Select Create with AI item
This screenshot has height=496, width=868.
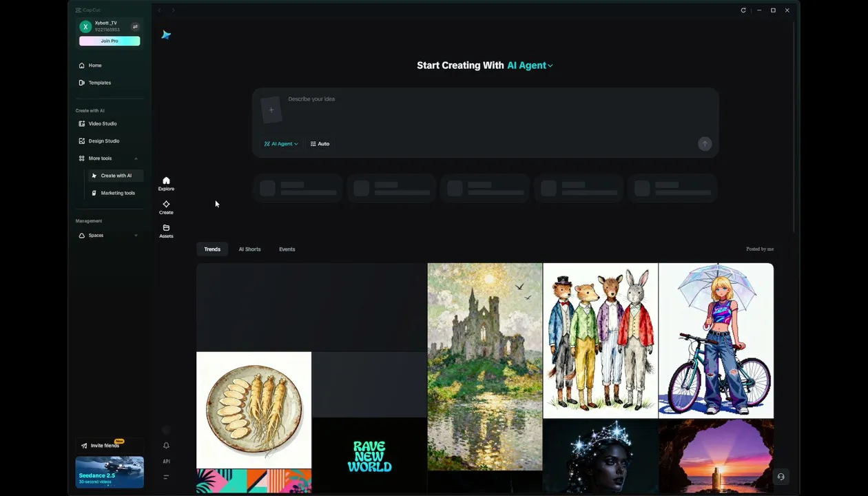coord(116,176)
